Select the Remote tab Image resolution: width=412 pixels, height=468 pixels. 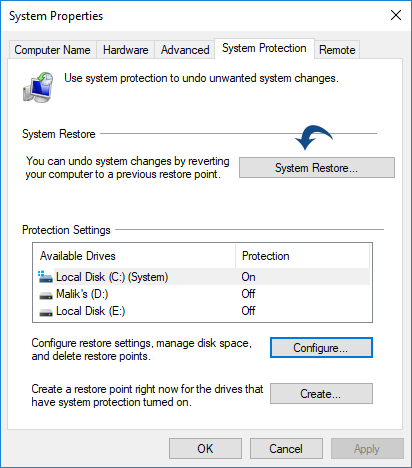pyautogui.click(x=337, y=50)
